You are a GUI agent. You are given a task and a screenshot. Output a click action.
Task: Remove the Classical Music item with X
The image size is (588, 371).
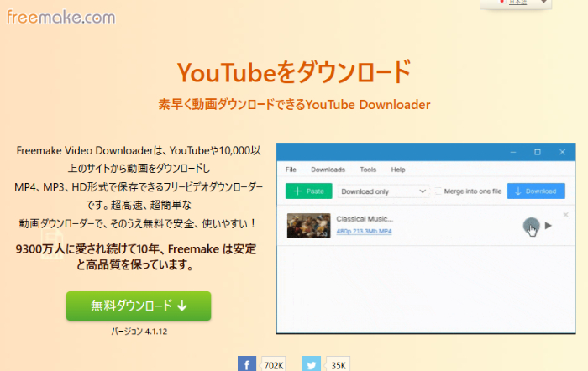pos(565,215)
